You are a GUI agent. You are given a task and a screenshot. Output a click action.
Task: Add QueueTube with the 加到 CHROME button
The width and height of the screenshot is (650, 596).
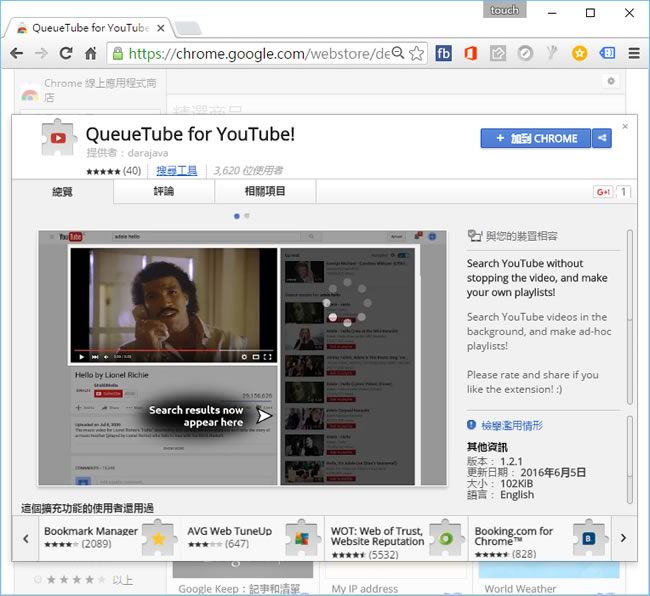536,138
